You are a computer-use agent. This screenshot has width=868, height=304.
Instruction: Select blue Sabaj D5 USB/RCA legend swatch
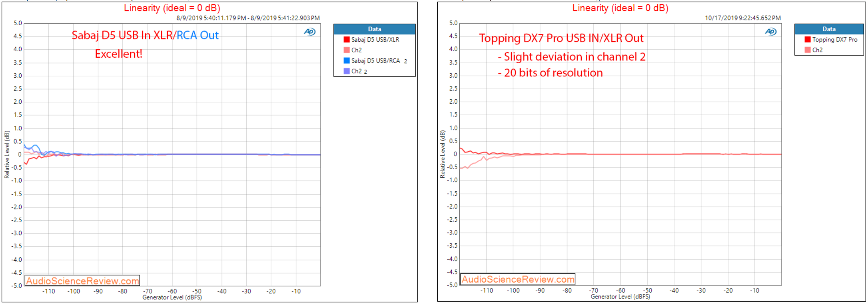346,60
